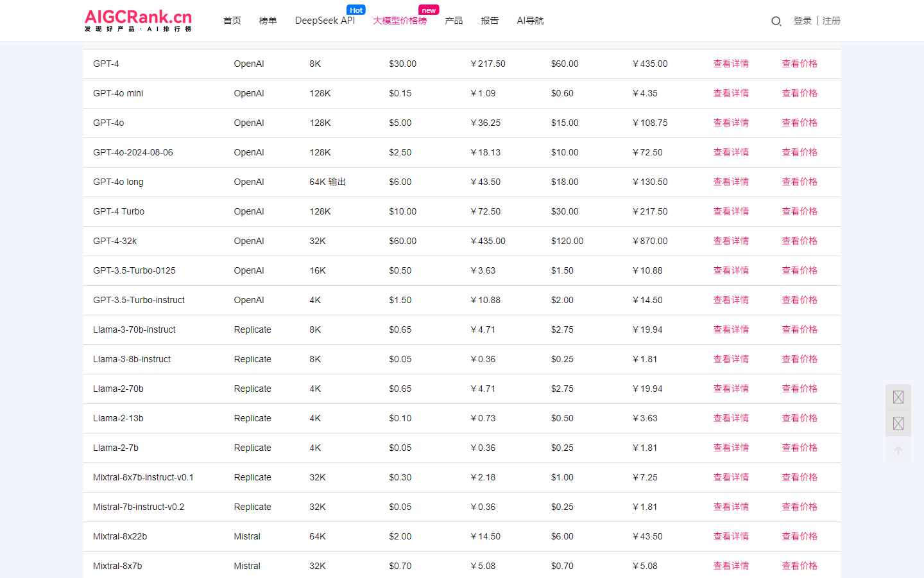
Task: Click the GPT-3.5-Turbo-instruct model name
Action: click(x=139, y=300)
